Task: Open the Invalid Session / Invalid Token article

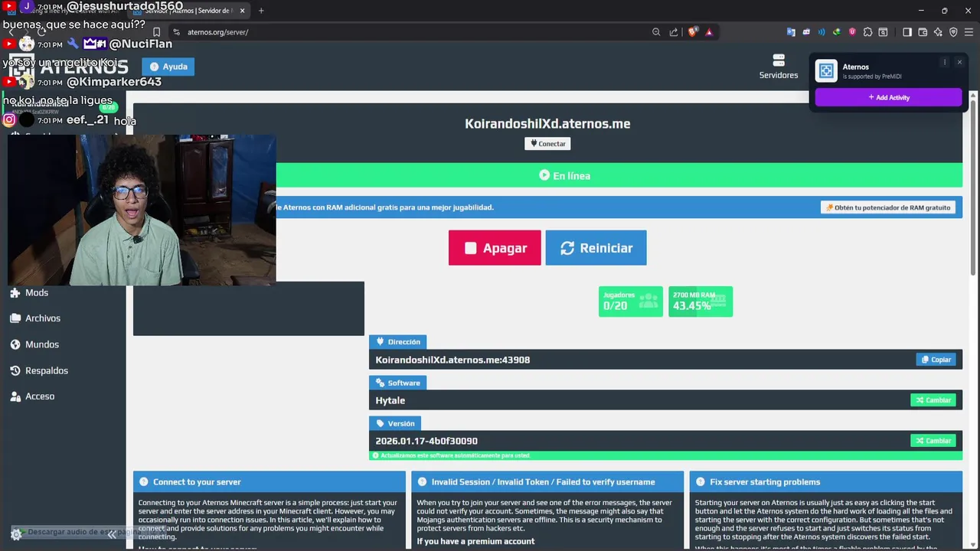Action: pyautogui.click(x=547, y=482)
